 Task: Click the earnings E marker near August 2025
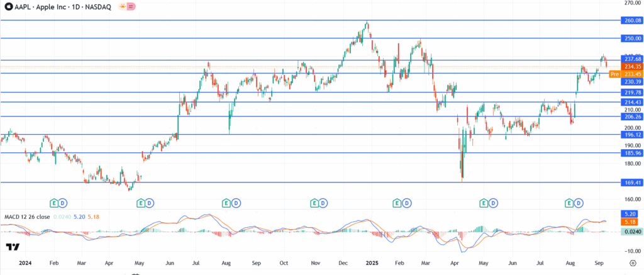[x=570, y=203]
